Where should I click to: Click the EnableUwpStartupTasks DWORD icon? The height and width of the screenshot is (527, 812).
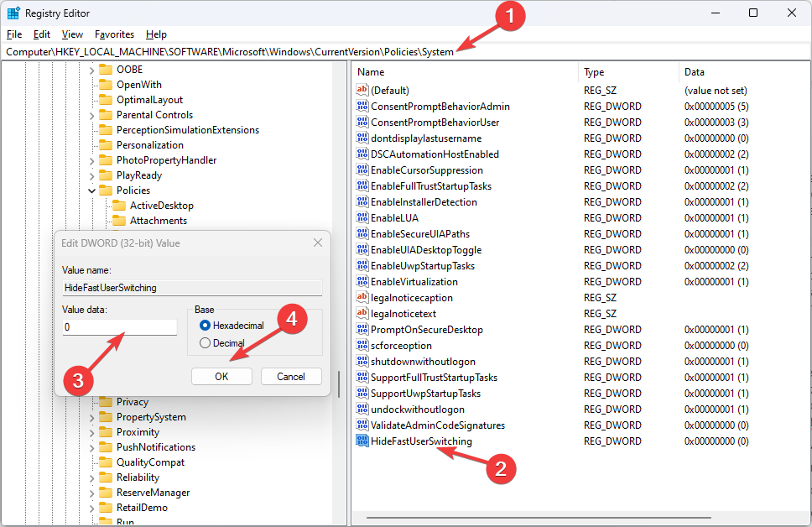click(x=362, y=265)
